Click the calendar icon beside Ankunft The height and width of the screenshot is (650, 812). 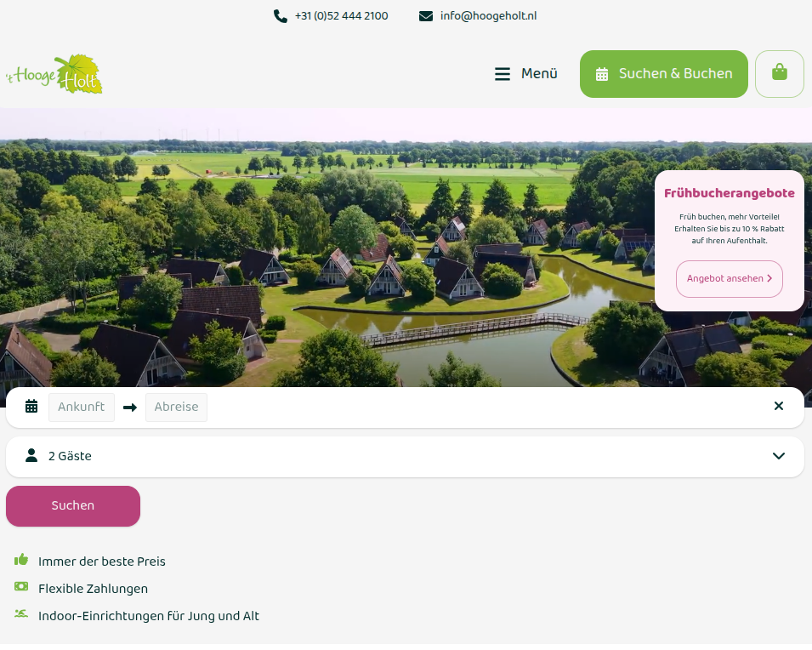[31, 407]
